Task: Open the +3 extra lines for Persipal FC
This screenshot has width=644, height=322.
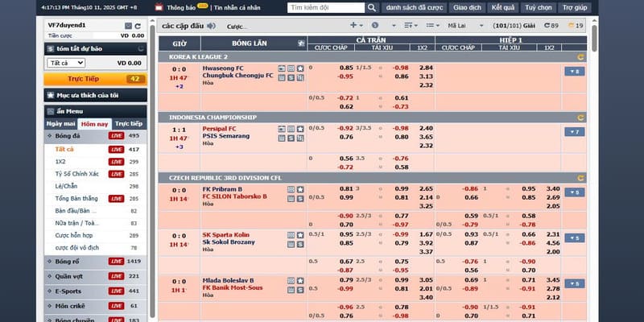Action: click(x=179, y=147)
